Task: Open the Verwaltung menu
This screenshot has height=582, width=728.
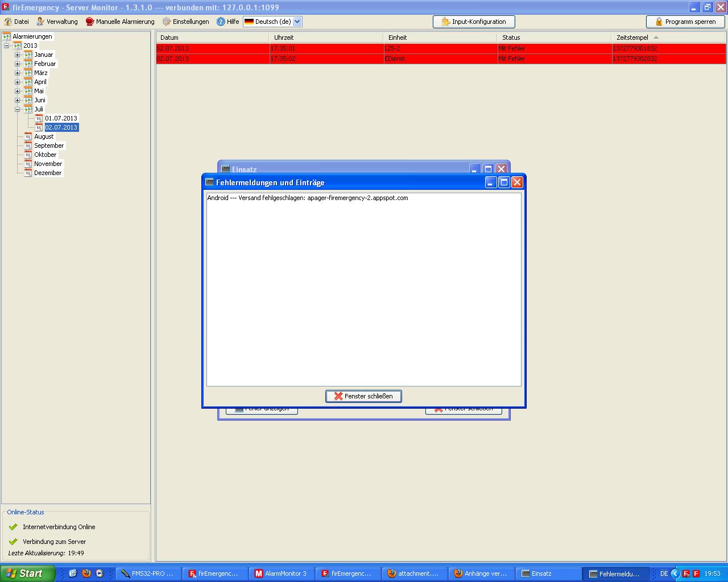Action: [x=57, y=22]
